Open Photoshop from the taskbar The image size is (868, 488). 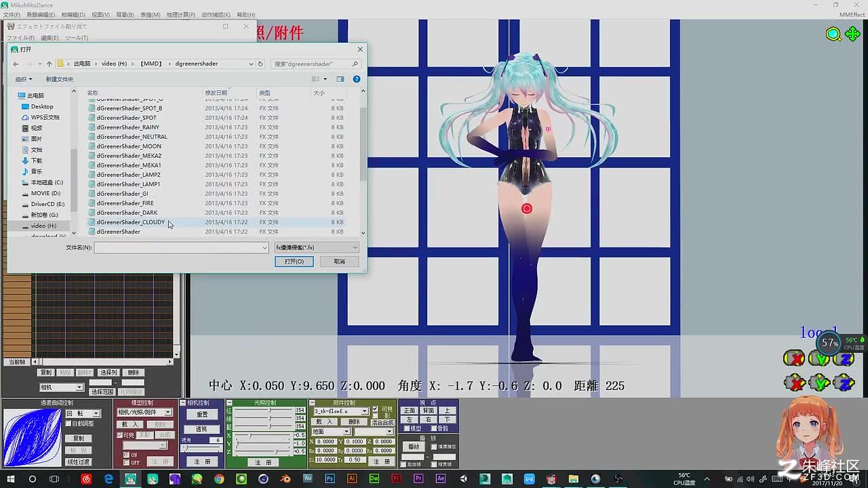pos(330,479)
